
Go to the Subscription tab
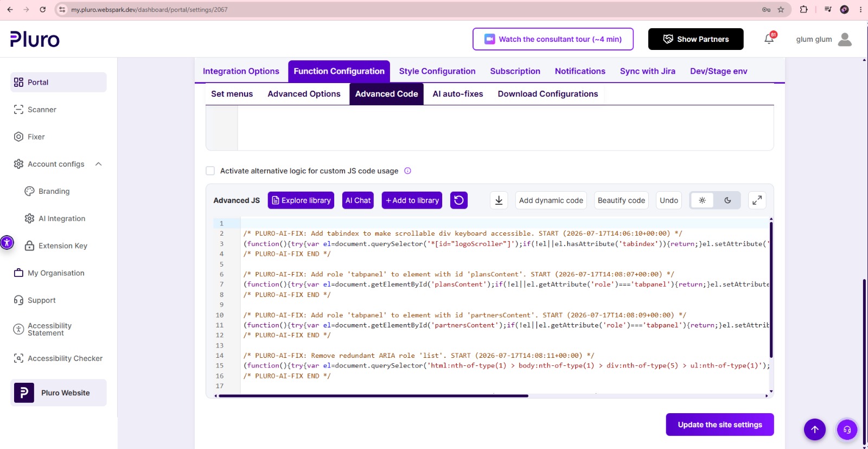click(515, 71)
